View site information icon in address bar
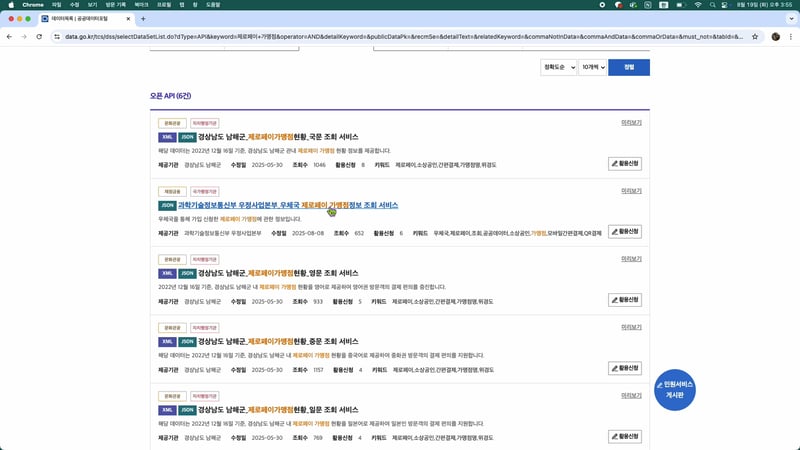The width and height of the screenshot is (800, 450). point(57,37)
